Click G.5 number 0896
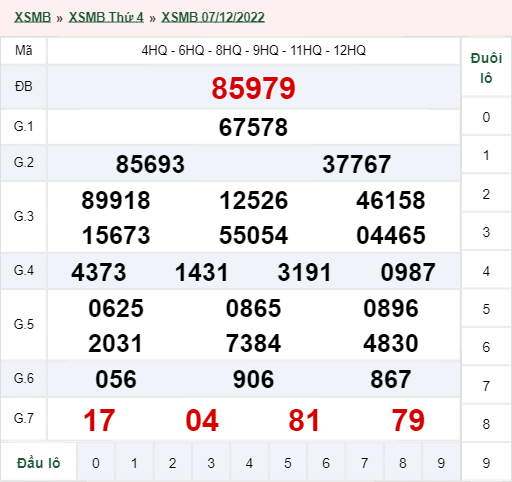The height and width of the screenshot is (482, 512). [391, 308]
